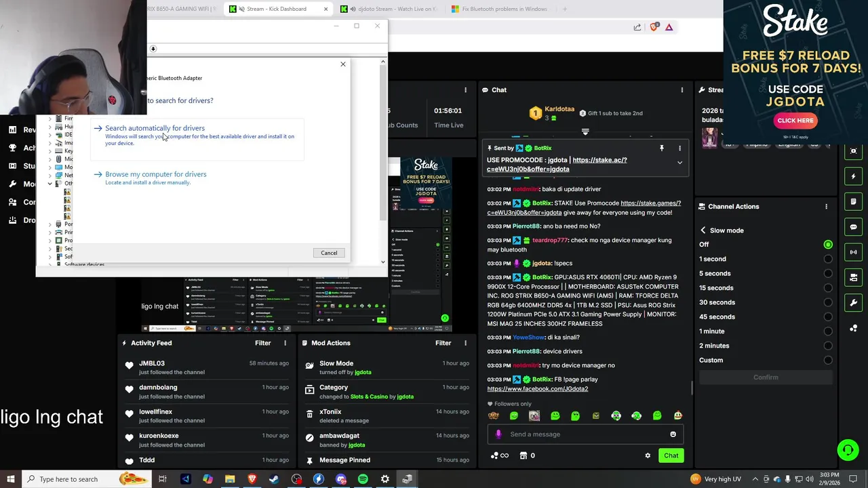Open Mod Actions options menu
This screenshot has width=868, height=488.
click(x=465, y=343)
